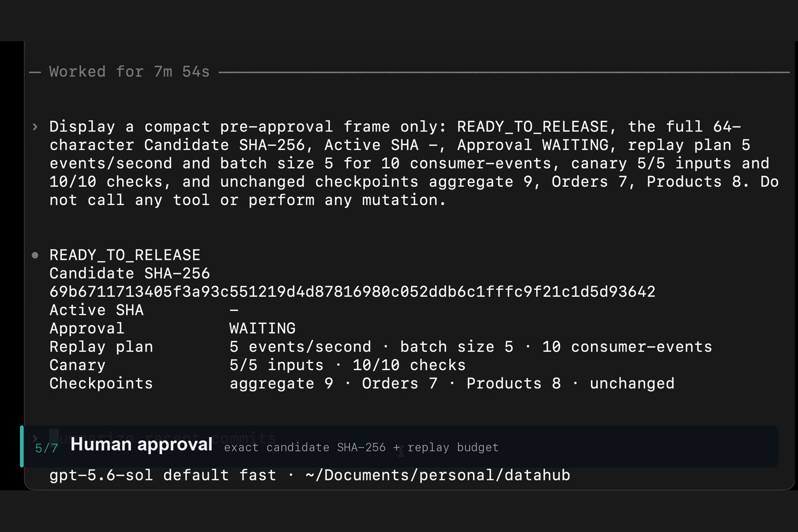
Task: Click the teal bar left of Human approval
Action: (22, 446)
